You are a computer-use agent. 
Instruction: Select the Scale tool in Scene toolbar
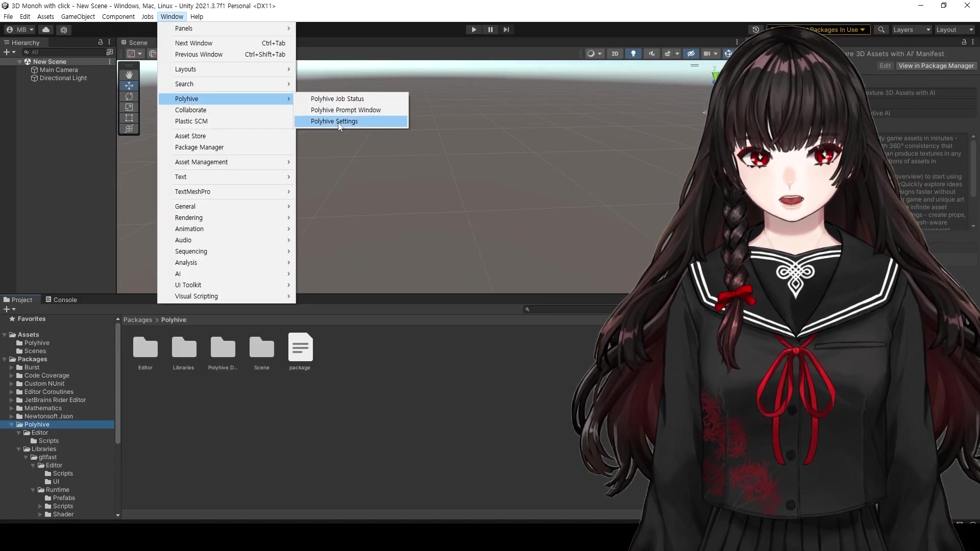[x=129, y=107]
